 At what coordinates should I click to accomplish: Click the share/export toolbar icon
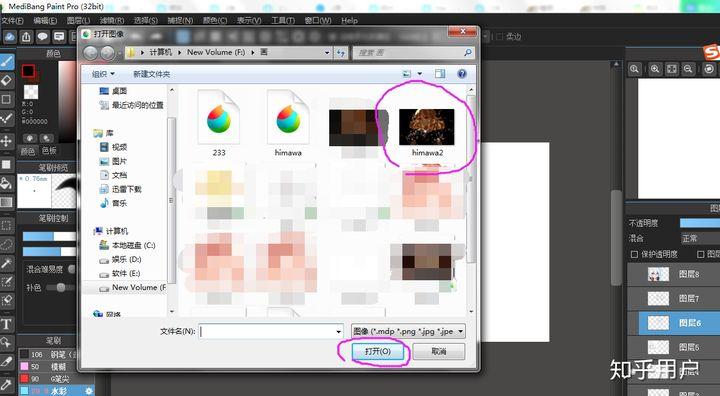pos(26,37)
